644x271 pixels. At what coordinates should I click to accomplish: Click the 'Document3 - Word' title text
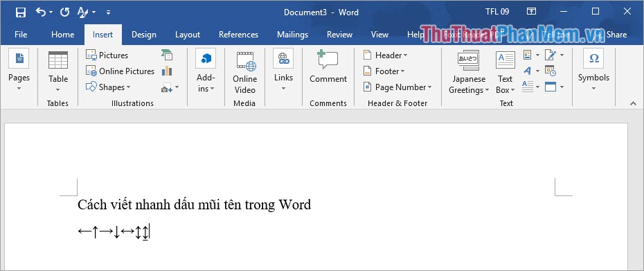point(321,12)
